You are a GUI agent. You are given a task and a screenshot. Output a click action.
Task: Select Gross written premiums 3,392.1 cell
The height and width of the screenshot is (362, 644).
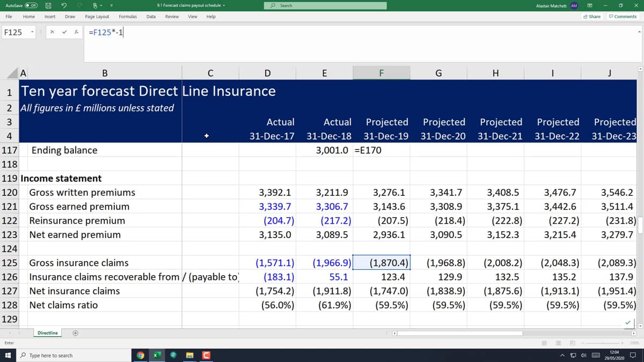tap(267, 193)
